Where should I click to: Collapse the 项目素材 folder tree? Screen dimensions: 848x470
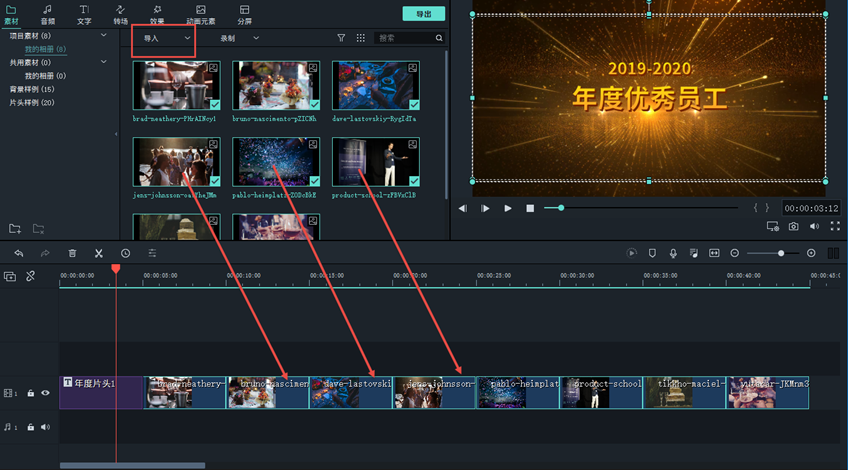click(x=104, y=36)
